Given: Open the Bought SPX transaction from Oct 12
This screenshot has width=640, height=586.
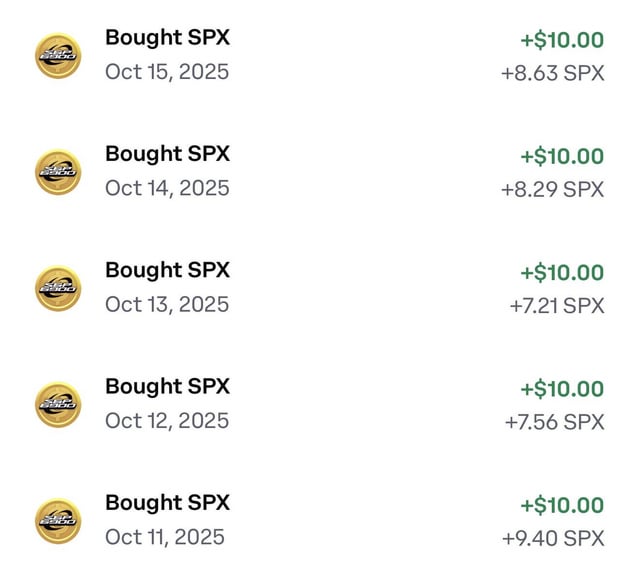Looking at the screenshot, I should (167, 386).
